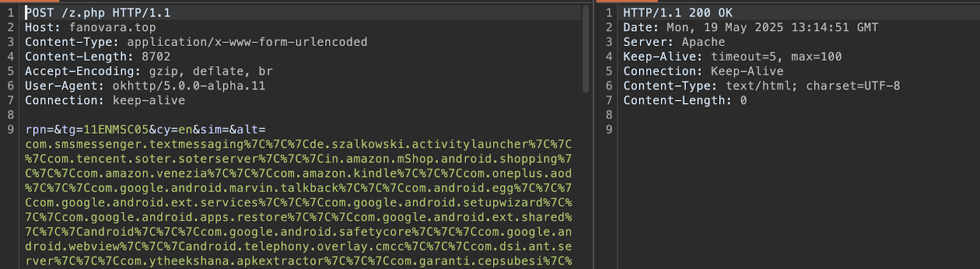Click the request 'Connection: keep-alive' header

point(105,101)
